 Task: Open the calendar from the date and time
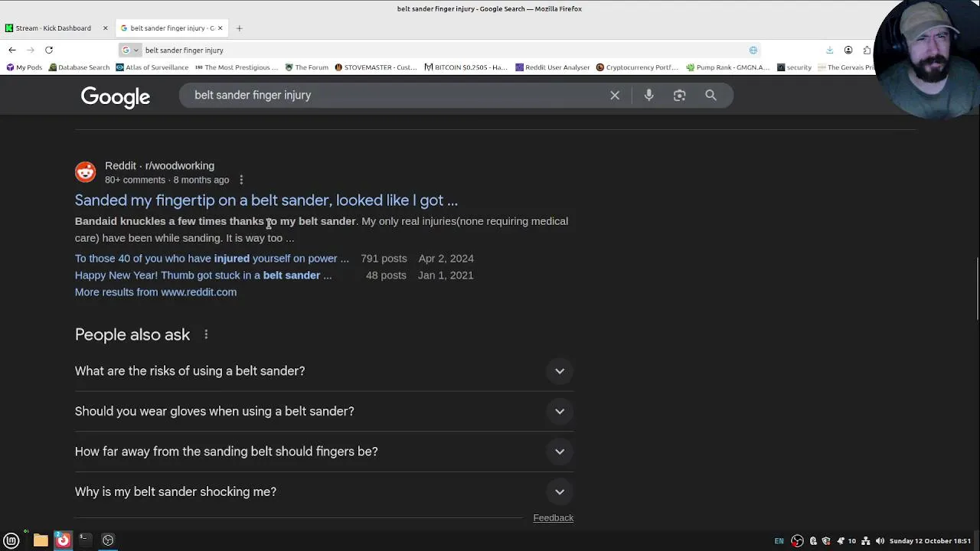930,541
